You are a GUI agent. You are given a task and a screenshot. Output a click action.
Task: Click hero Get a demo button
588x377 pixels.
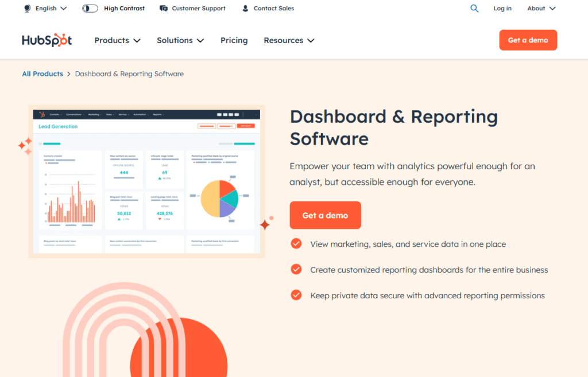tap(325, 215)
